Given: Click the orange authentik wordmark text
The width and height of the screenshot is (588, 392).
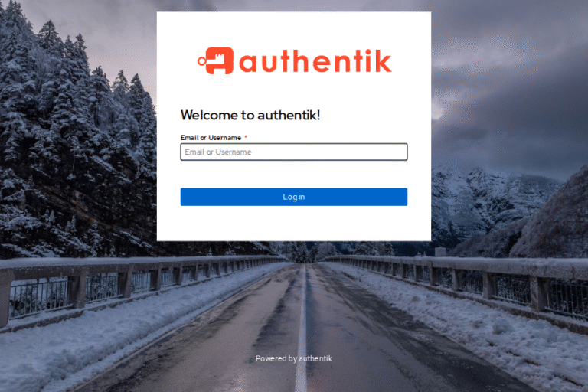Looking at the screenshot, I should [x=315, y=61].
